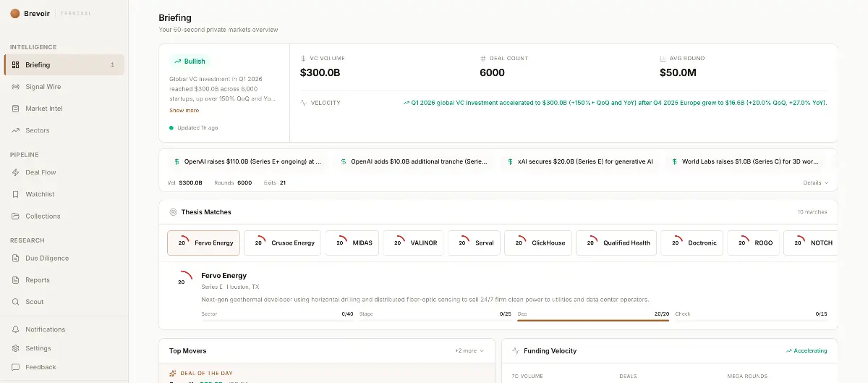Select the ClickHouse match tab
The width and height of the screenshot is (868, 383).
[x=538, y=243]
